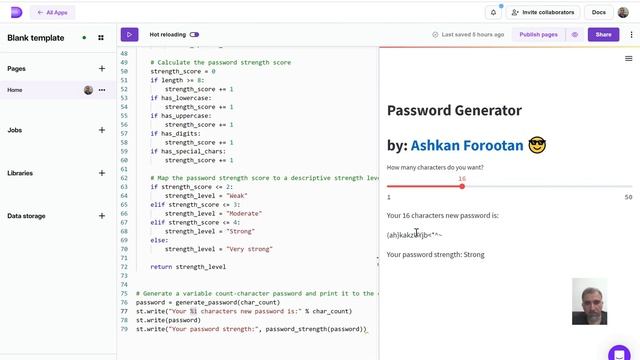Viewport: 640px width, 360px height.
Task: Open the user profile avatar menu
Action: [x=623, y=13]
